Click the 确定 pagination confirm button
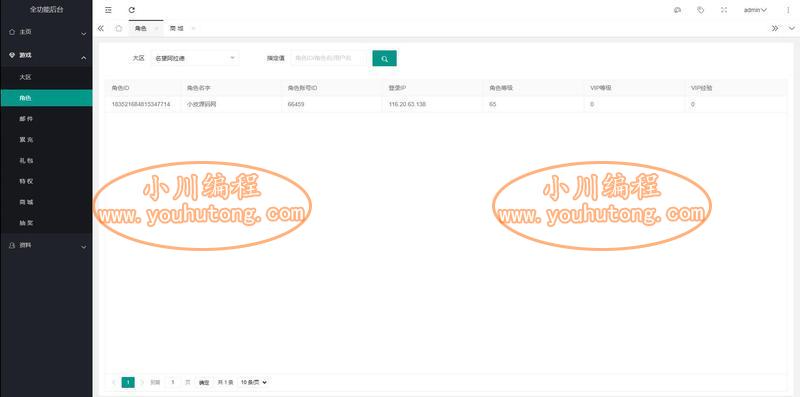800x397 pixels. click(204, 382)
